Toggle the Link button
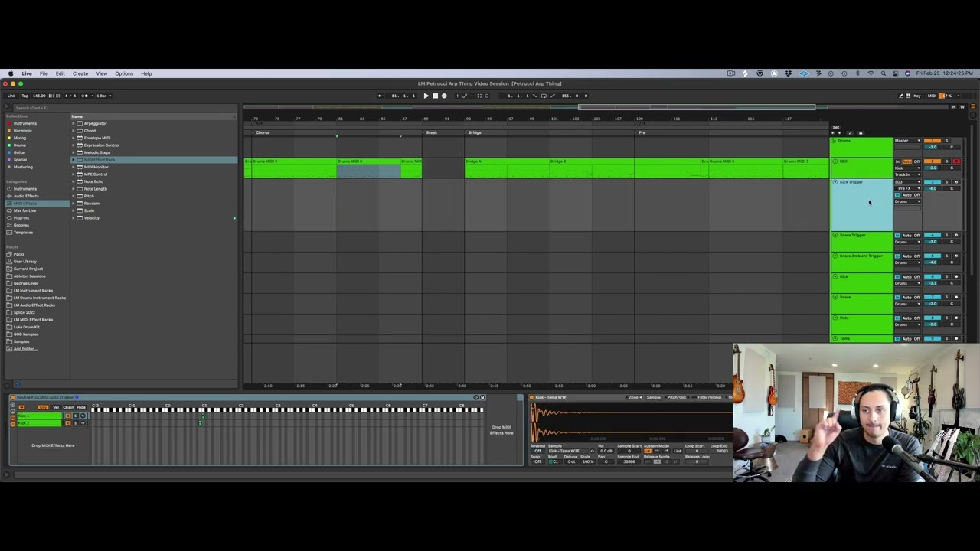The width and height of the screenshot is (980, 551). pyautogui.click(x=11, y=96)
